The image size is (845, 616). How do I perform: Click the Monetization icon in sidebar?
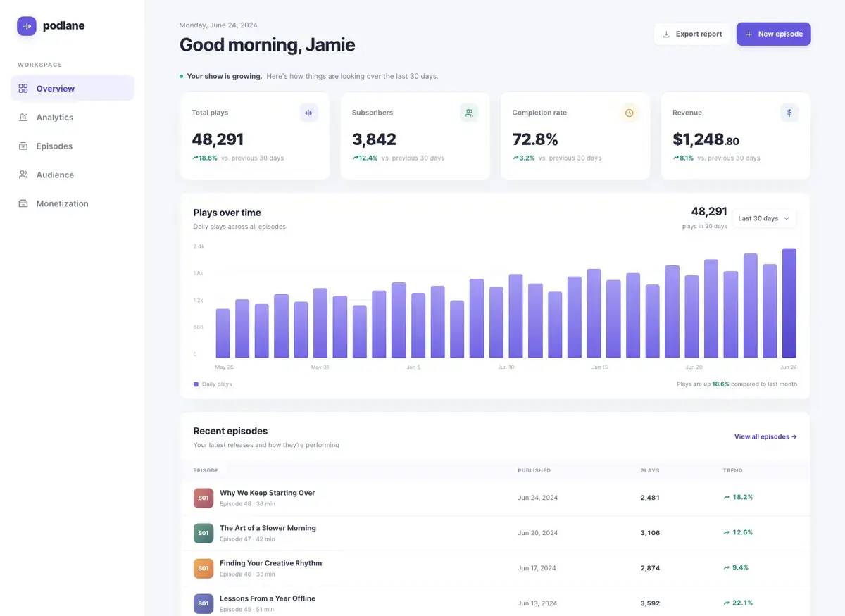coord(23,203)
